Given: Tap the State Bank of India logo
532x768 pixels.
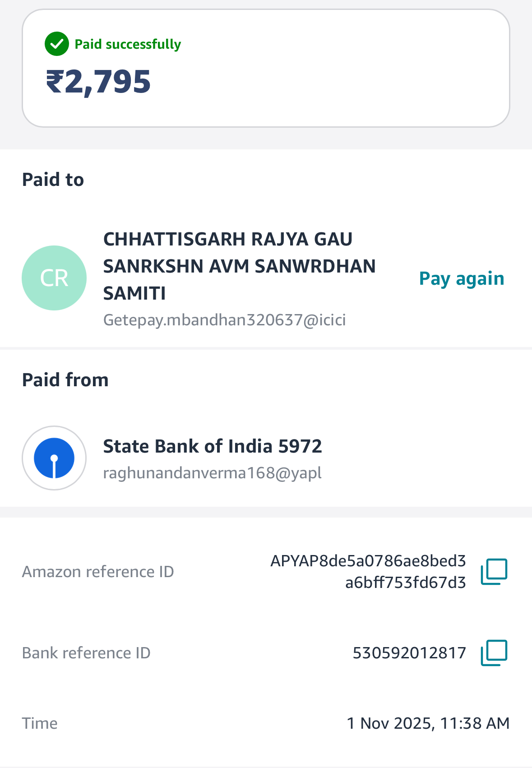Looking at the screenshot, I should point(54,458).
